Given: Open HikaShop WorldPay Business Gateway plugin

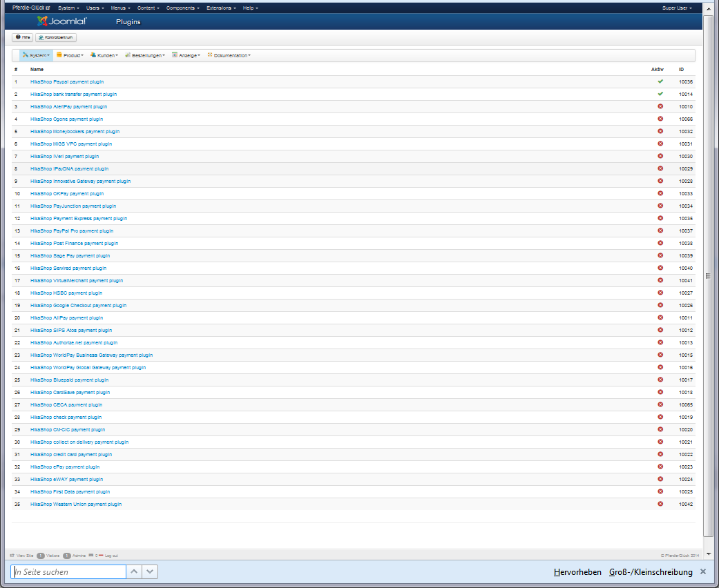Looking at the screenshot, I should pyautogui.click(x=91, y=355).
